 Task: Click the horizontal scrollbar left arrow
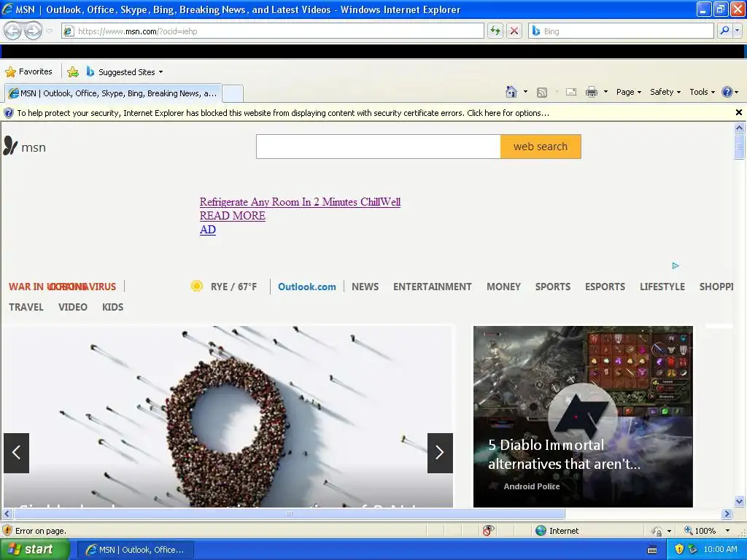pos(7,514)
